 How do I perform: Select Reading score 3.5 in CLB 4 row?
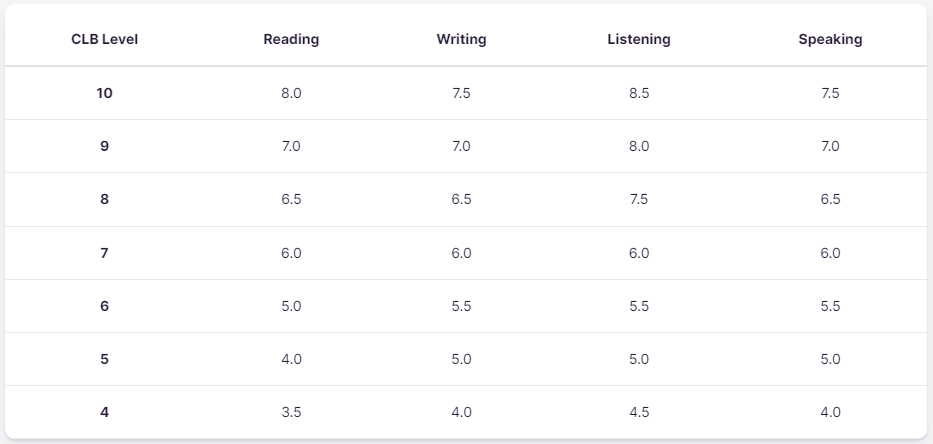pos(291,412)
